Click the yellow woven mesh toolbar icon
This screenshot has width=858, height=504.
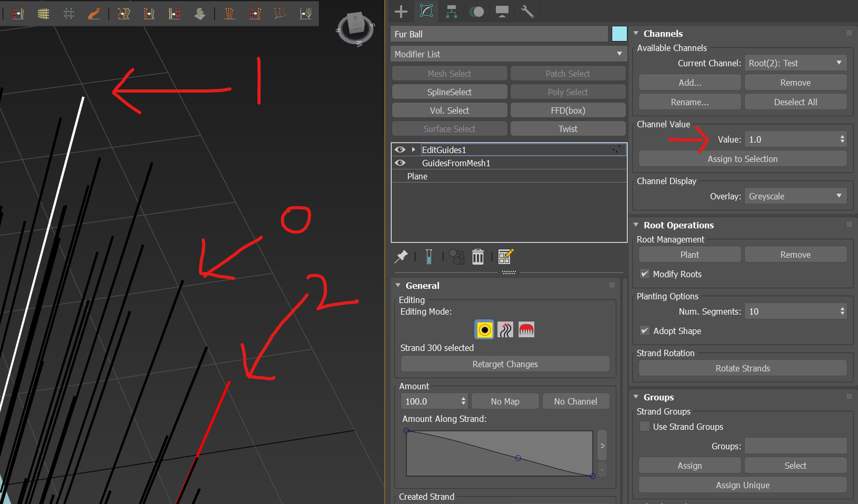43,14
